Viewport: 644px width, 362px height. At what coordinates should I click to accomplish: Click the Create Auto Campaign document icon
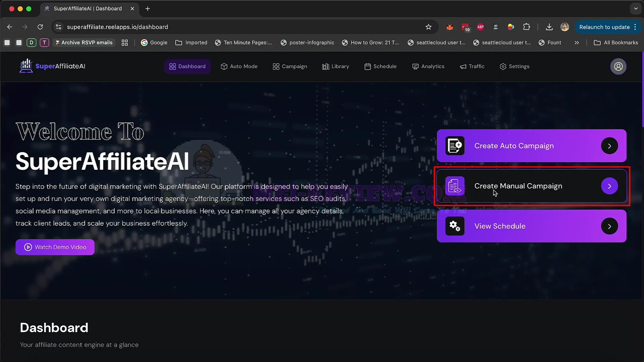coord(455,146)
